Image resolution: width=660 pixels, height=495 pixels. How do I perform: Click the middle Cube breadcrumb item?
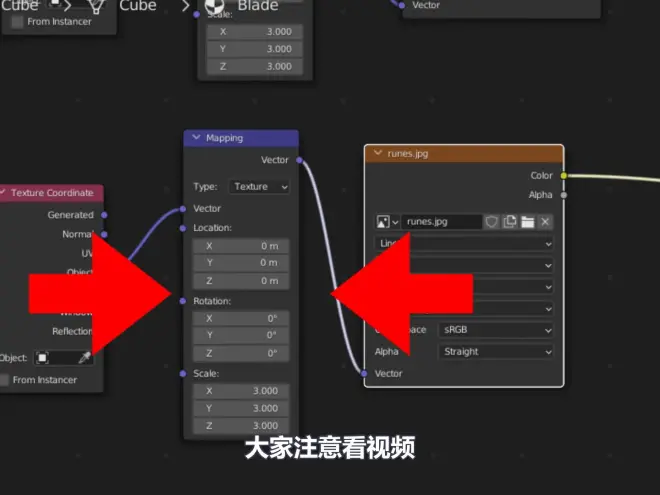click(x=138, y=6)
